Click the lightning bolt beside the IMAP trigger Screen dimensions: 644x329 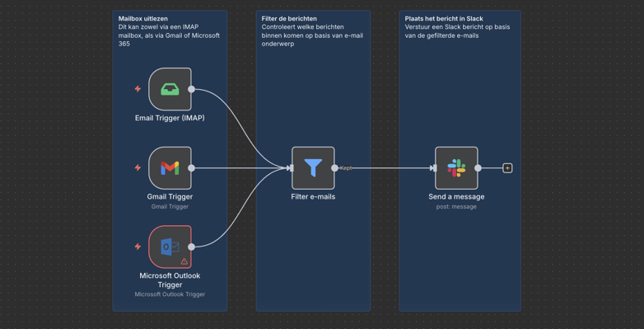tap(138, 89)
